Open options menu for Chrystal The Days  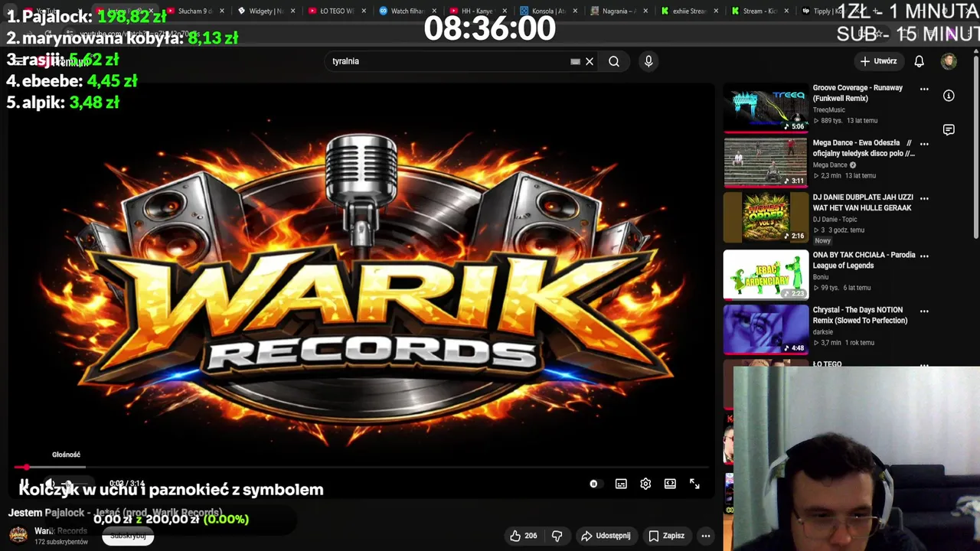coord(924,311)
